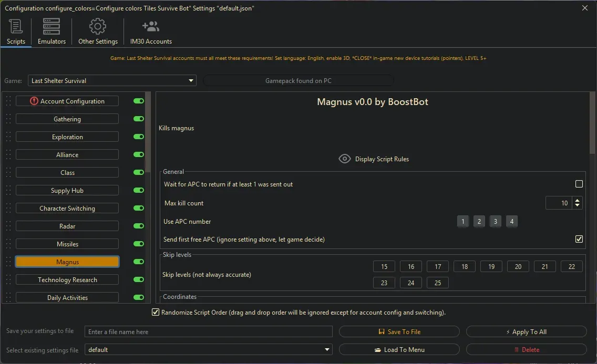
Task: Toggle skip level 15
Action: pos(384,266)
